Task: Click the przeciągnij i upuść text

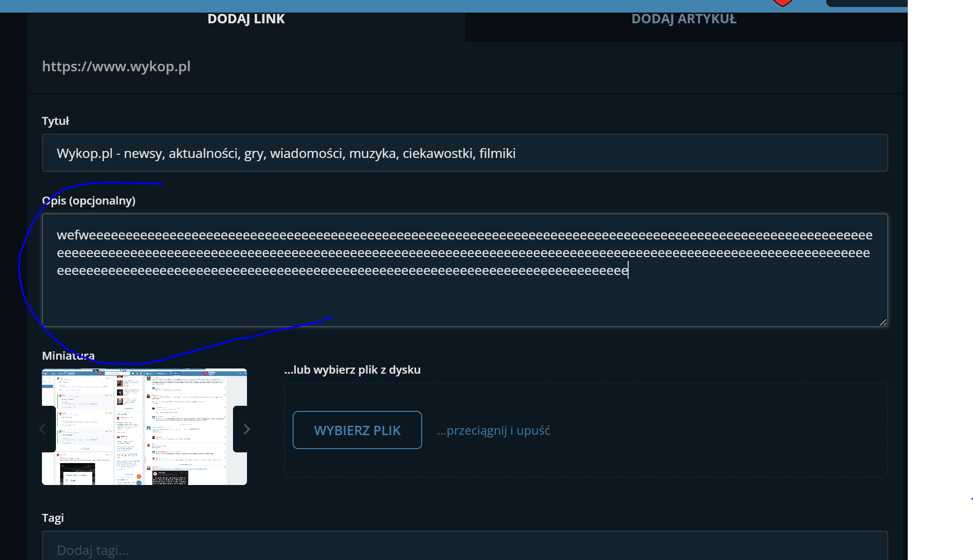Action: click(x=493, y=430)
